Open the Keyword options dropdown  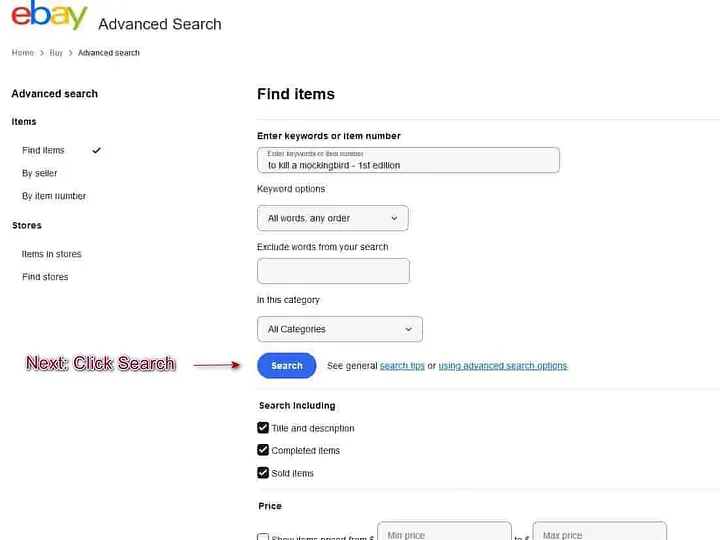pos(332,218)
